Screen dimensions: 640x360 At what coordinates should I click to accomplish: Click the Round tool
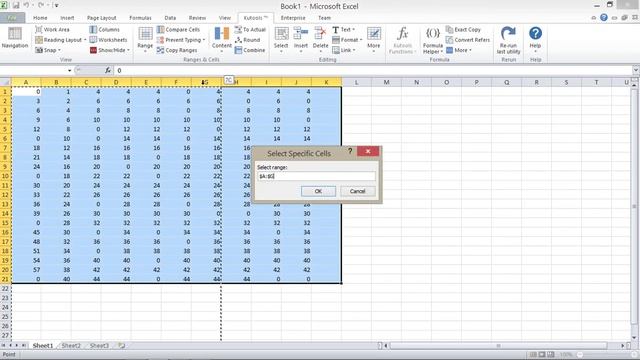coord(247,40)
